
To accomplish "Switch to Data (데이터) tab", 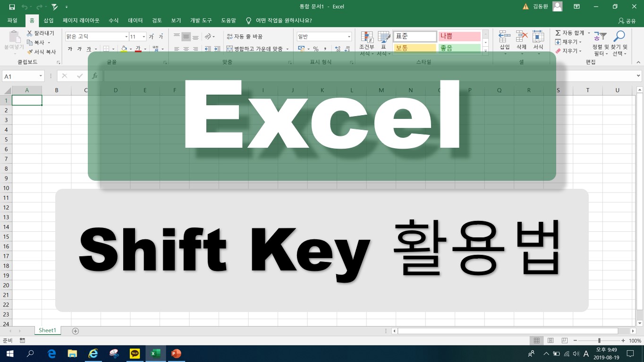I will tap(136, 20).
